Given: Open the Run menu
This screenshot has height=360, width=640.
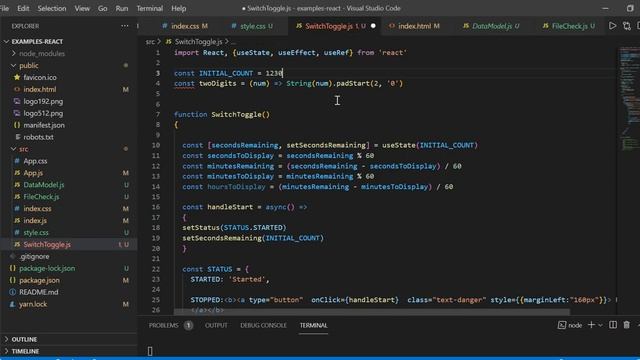Looking at the screenshot, I should tap(122, 8).
